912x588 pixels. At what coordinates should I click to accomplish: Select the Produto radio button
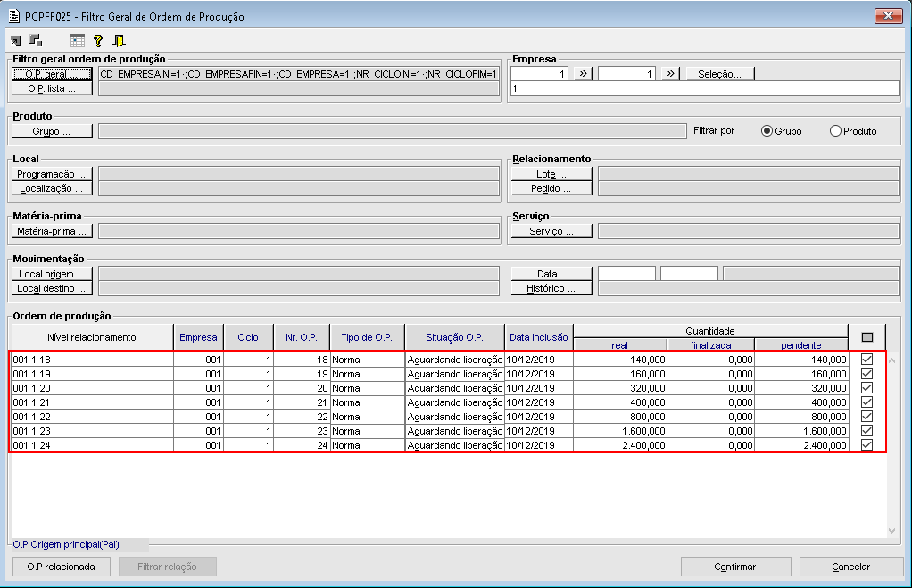click(835, 131)
